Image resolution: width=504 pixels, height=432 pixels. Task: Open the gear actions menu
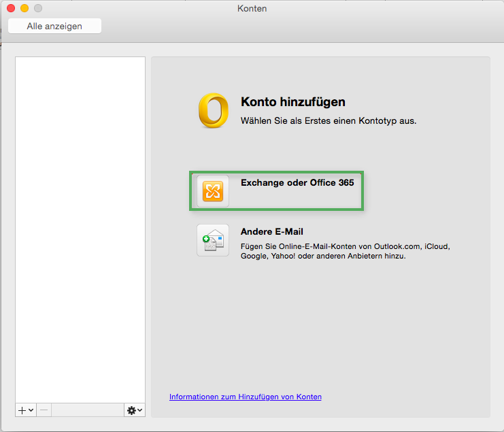(x=135, y=410)
